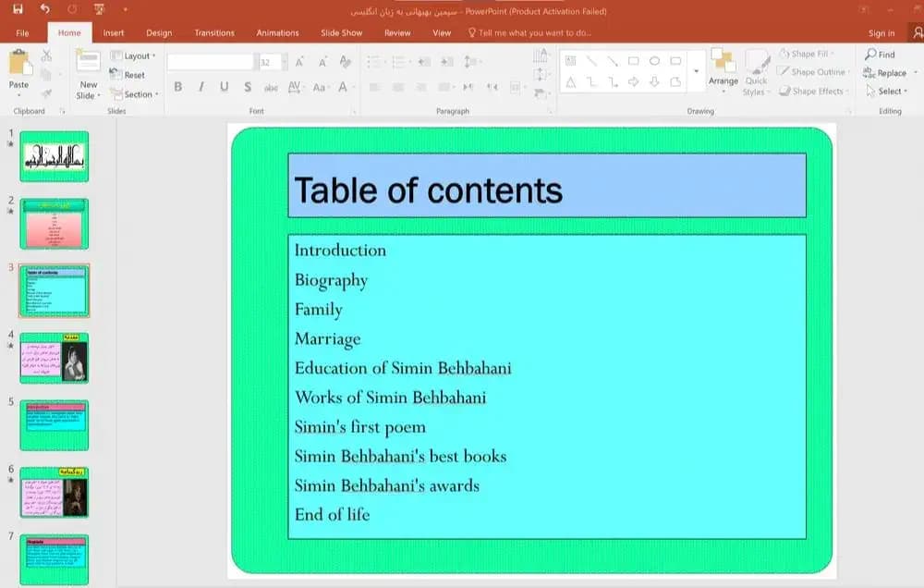Toggle strikethrough formatting
Screen dimensions: 924x588
271,88
